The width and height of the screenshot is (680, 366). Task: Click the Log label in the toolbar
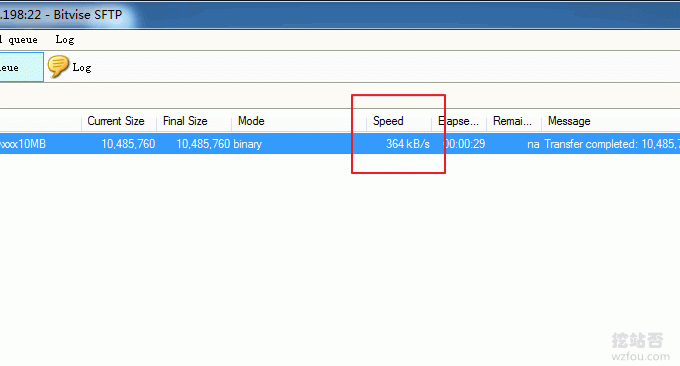(x=82, y=68)
